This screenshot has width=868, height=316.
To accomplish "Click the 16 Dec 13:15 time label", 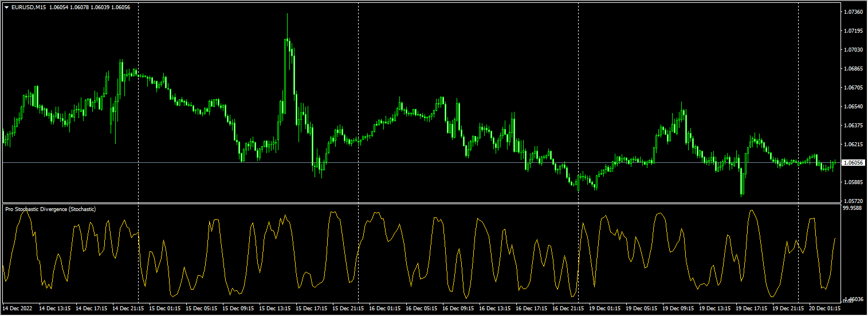I will (x=495, y=309).
